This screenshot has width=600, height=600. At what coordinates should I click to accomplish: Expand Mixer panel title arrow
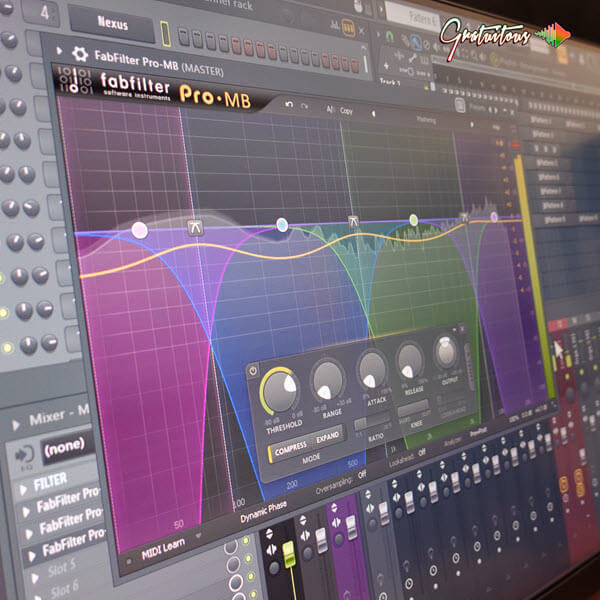pyautogui.click(x=16, y=425)
